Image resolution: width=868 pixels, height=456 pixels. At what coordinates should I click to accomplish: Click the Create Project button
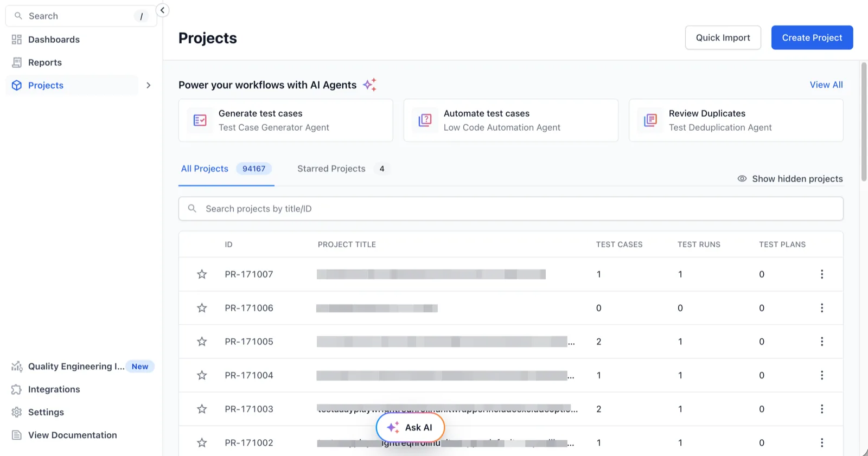click(x=812, y=37)
